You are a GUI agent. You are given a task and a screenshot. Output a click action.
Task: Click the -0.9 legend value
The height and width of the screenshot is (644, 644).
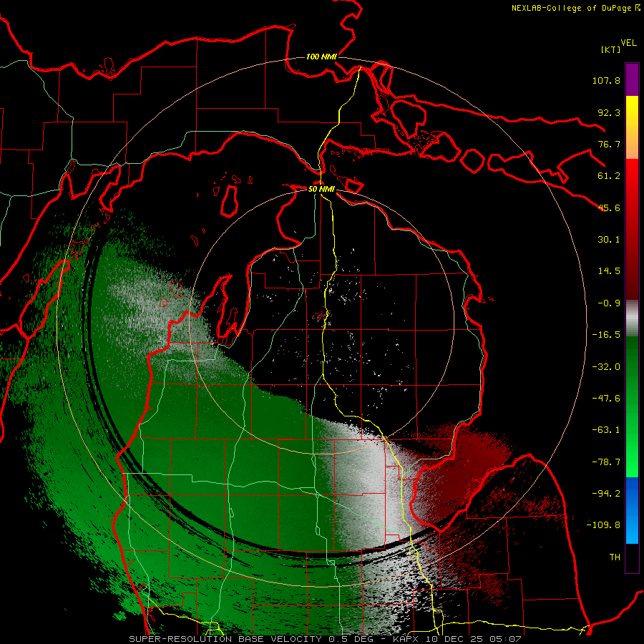609,303
